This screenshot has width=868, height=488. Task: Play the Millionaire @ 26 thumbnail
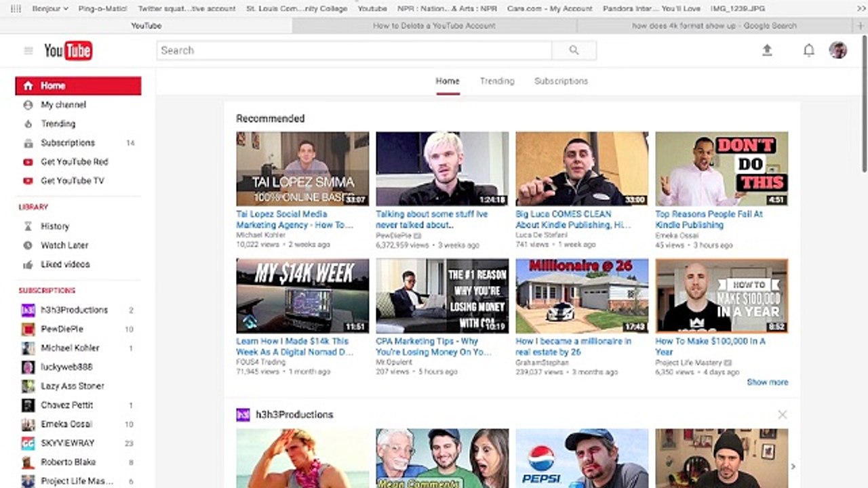582,296
